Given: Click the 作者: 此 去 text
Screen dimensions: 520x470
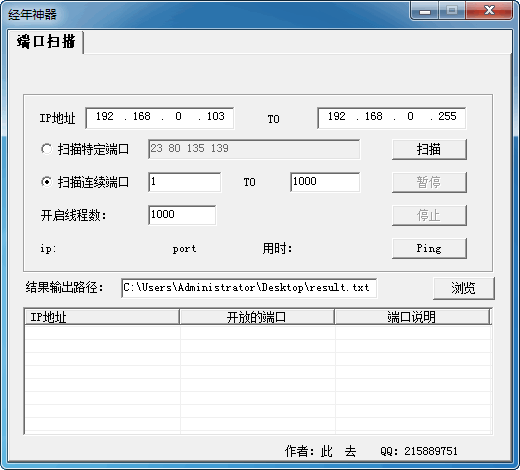Looking at the screenshot, I should pyautogui.click(x=320, y=451).
